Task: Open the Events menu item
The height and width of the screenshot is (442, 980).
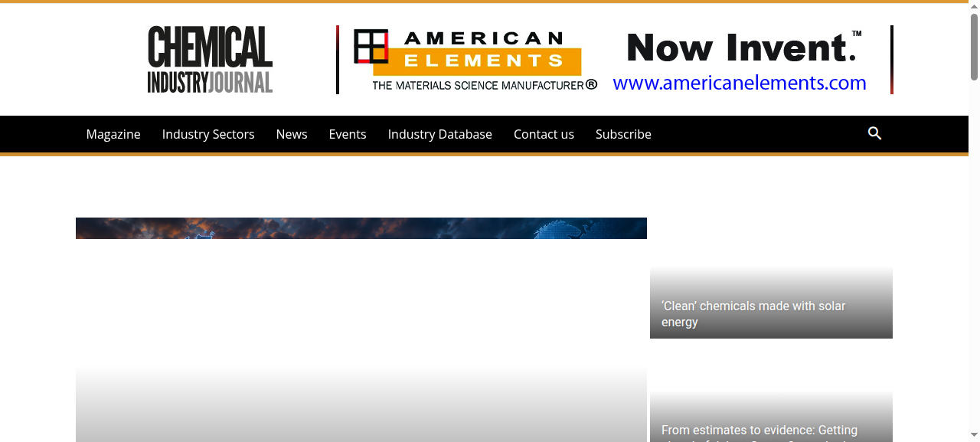Action: tap(348, 134)
